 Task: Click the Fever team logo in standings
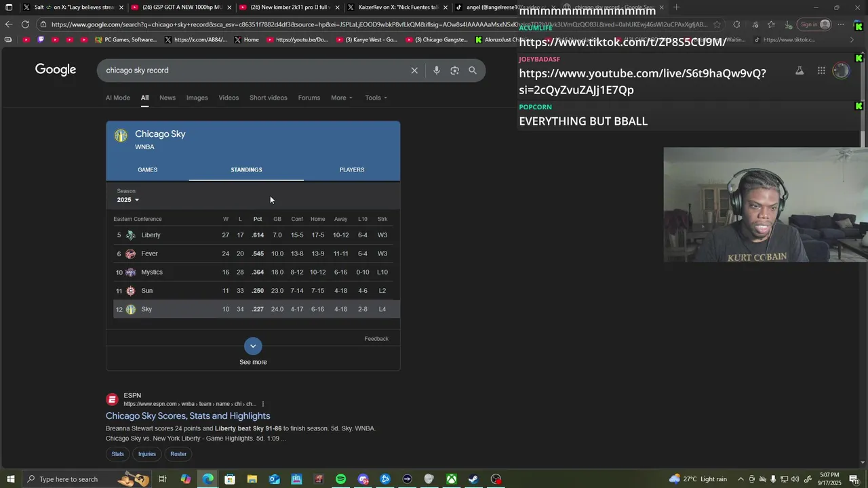coord(130,253)
